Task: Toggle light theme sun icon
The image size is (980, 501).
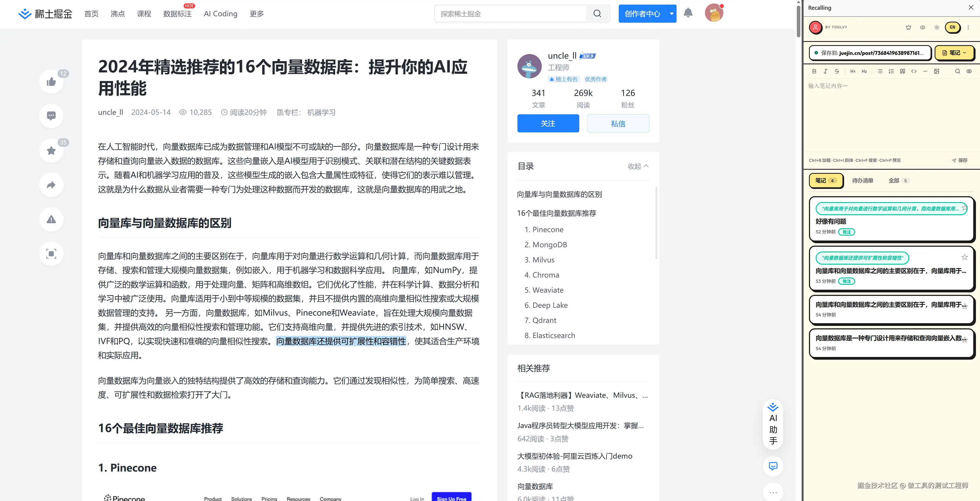Action: [x=936, y=27]
